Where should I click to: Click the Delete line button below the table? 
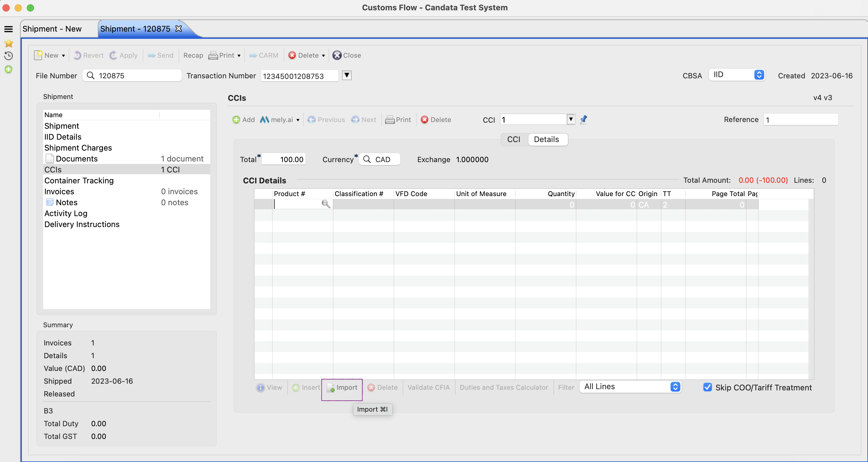point(382,388)
